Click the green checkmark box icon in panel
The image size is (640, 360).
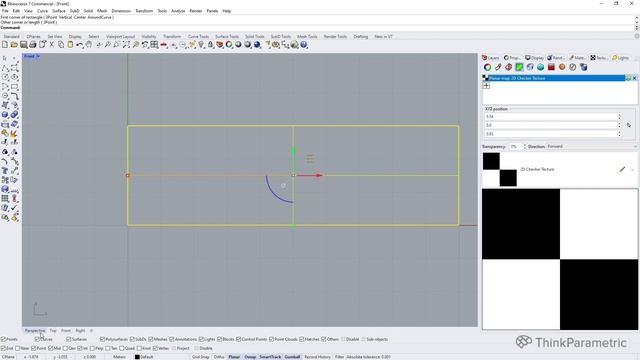point(519,67)
